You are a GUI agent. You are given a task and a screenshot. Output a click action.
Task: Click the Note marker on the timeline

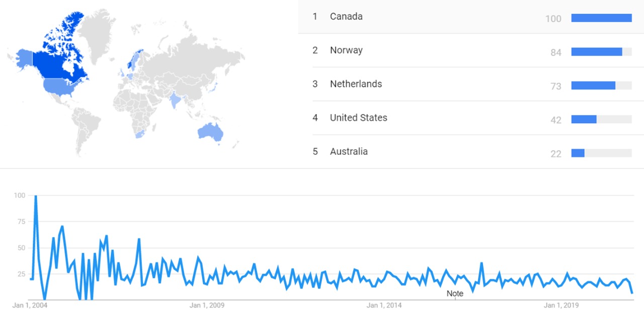pos(455,293)
